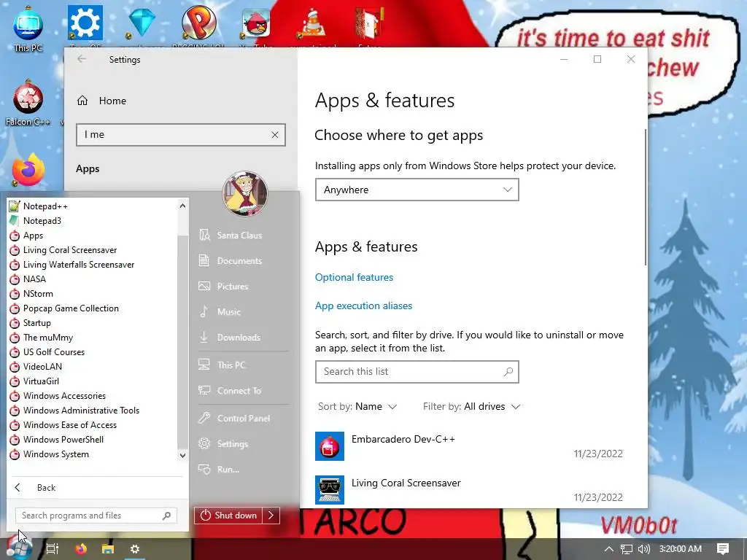Click Search programs and files box
Screen dimensions: 747x560
tap(96, 516)
